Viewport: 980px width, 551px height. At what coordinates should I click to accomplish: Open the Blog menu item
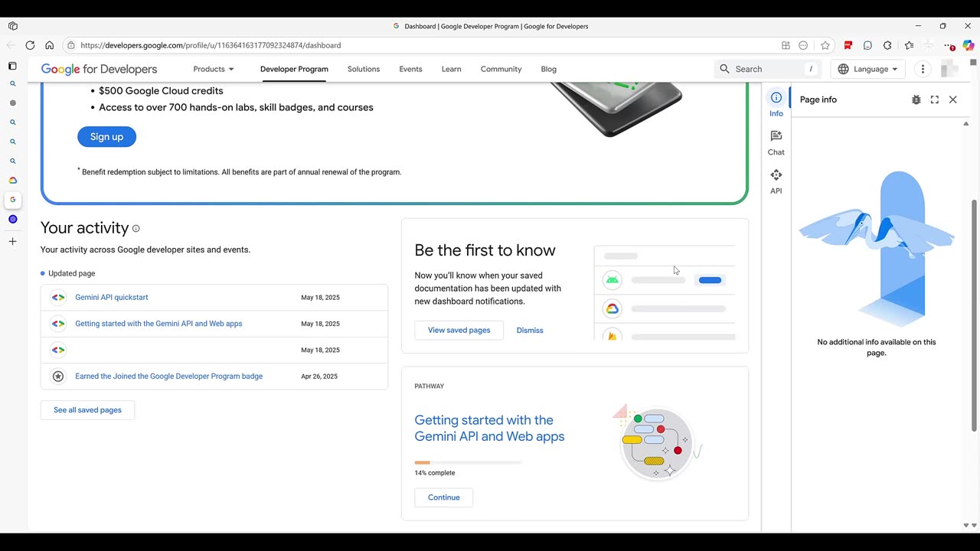pyautogui.click(x=549, y=69)
